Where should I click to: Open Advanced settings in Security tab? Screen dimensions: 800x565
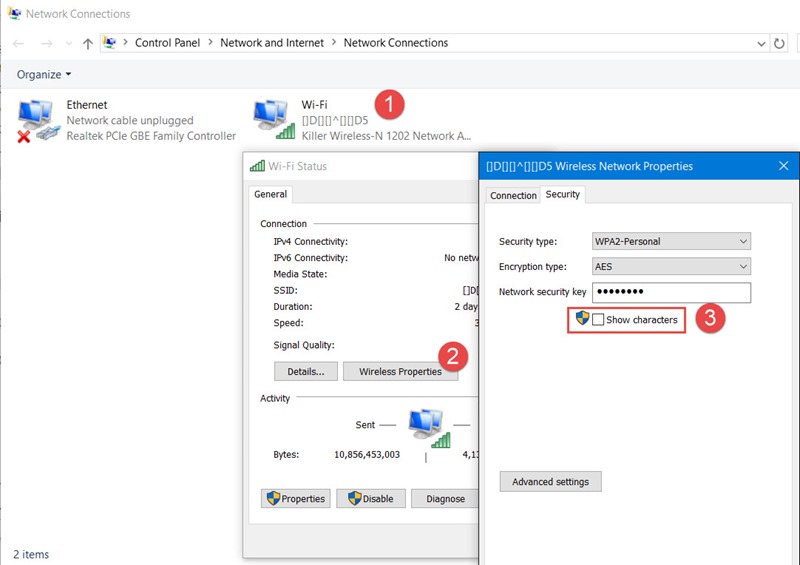click(551, 482)
